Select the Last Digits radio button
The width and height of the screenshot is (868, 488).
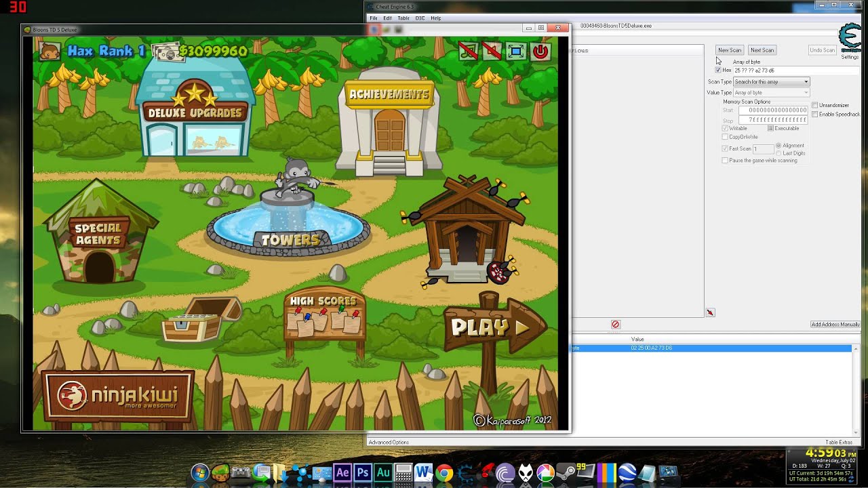[778, 153]
